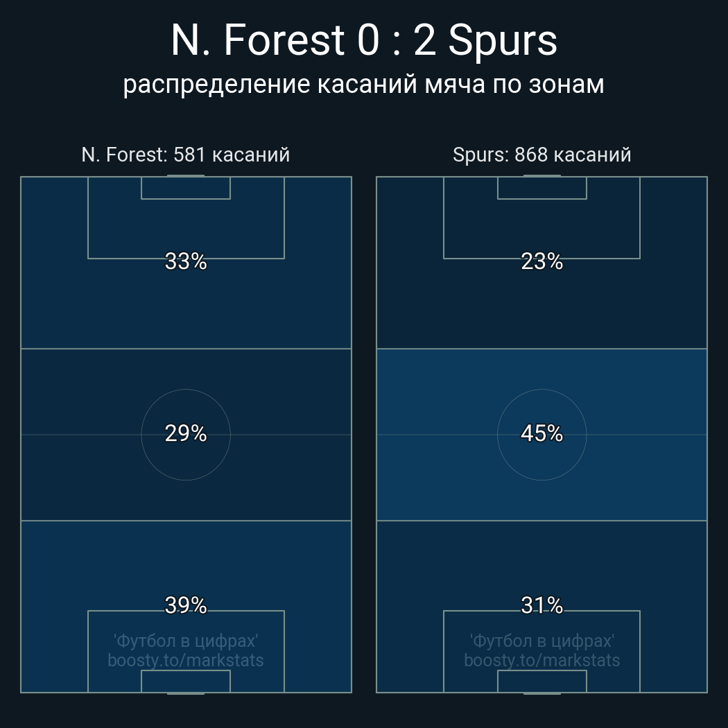Screen dimensions: 728x728
Task: Click the N. Forest 0 : 2 Spurs title
Action: point(364,41)
